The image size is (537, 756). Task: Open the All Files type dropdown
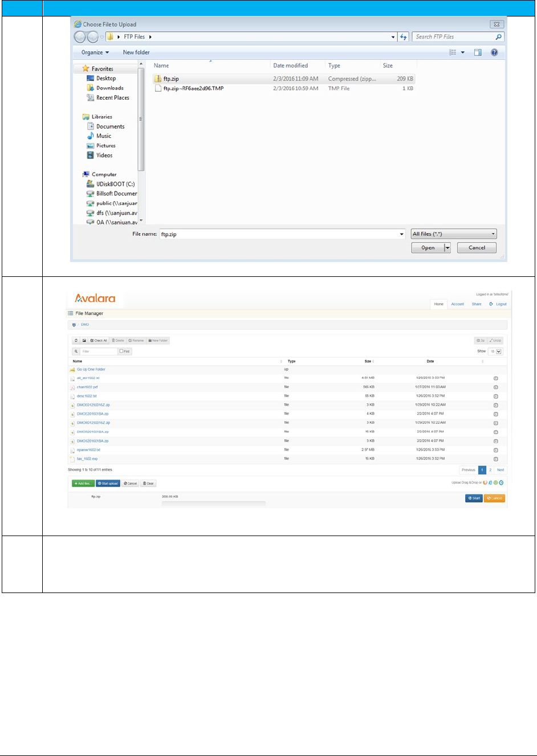pos(454,234)
